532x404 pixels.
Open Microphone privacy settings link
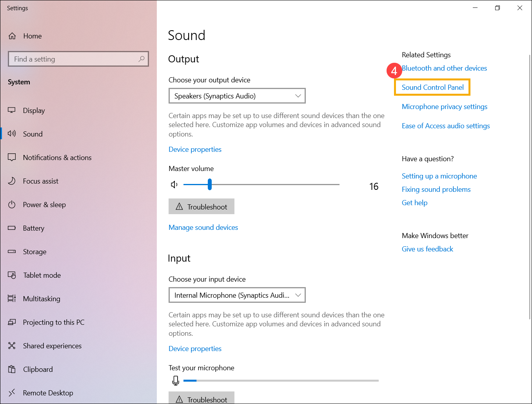(x=445, y=107)
